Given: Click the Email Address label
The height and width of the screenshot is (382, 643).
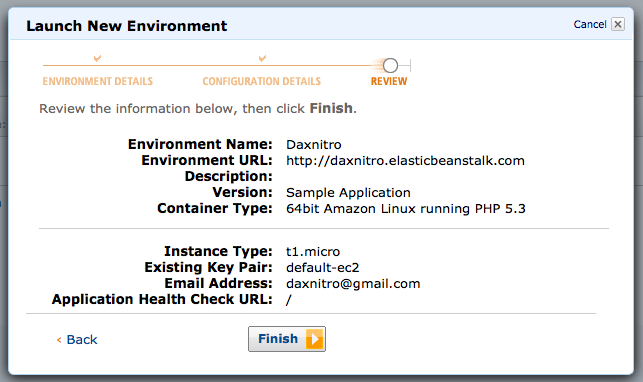Looking at the screenshot, I should 218,283.
